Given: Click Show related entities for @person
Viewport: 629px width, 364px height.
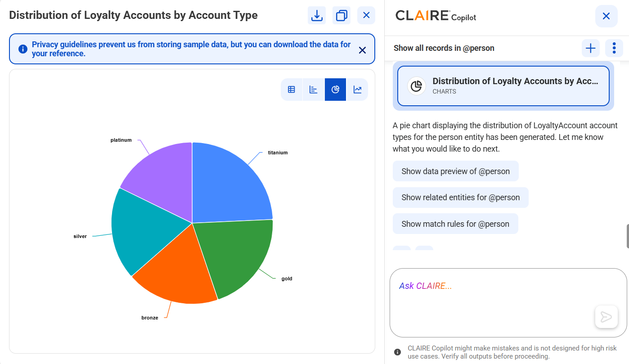Looking at the screenshot, I should pyautogui.click(x=461, y=198).
